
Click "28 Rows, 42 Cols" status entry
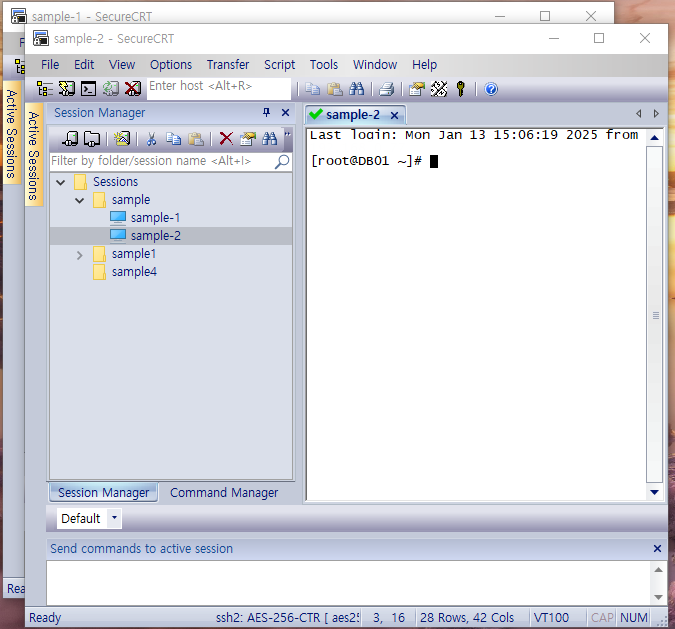click(467, 618)
